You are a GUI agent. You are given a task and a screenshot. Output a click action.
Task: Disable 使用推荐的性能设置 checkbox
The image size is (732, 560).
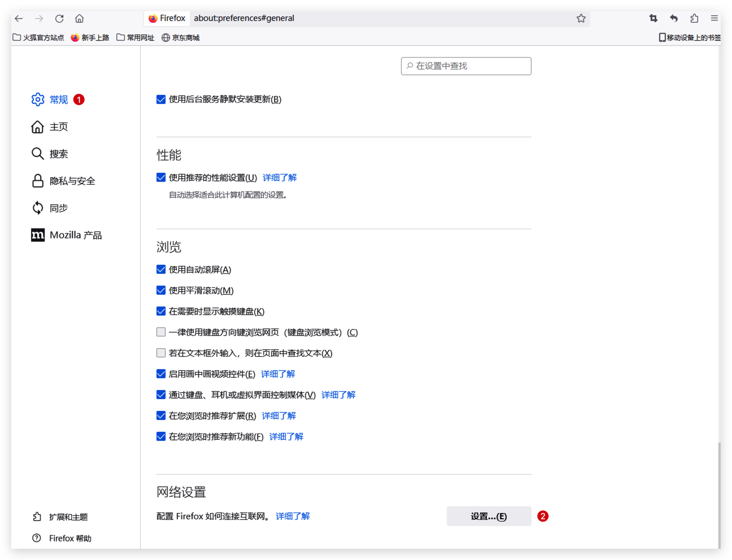161,178
